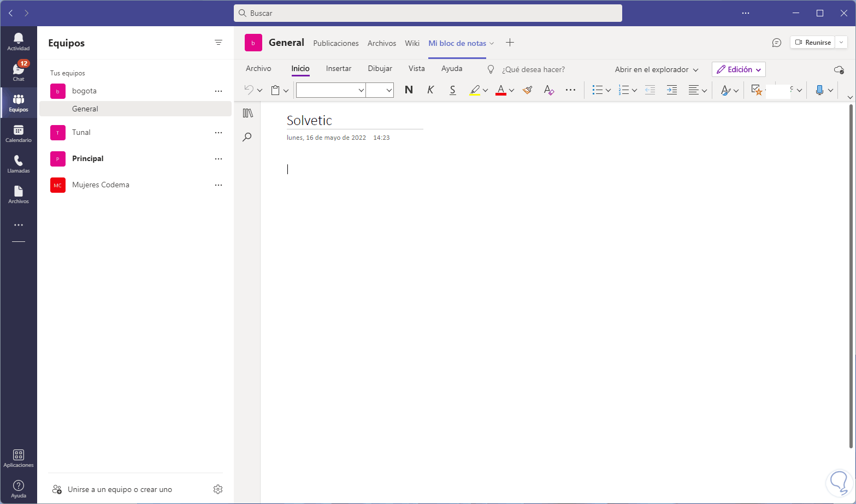Toggle italic formatting (K)
Viewport: 856px width, 504px height.
point(430,90)
